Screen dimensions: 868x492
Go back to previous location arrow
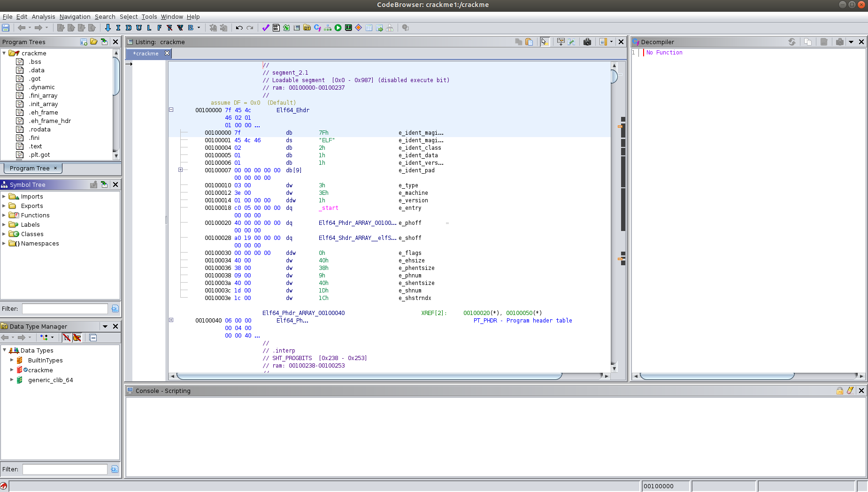click(x=22, y=28)
